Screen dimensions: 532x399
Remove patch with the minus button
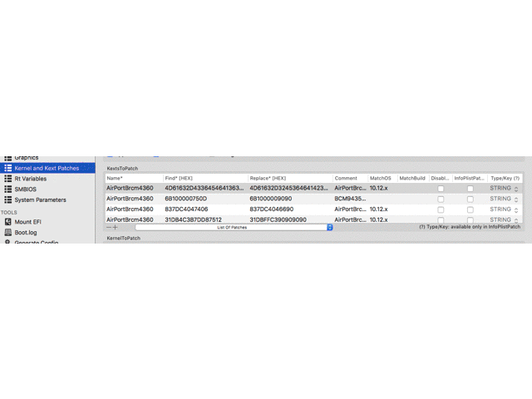tap(109, 227)
